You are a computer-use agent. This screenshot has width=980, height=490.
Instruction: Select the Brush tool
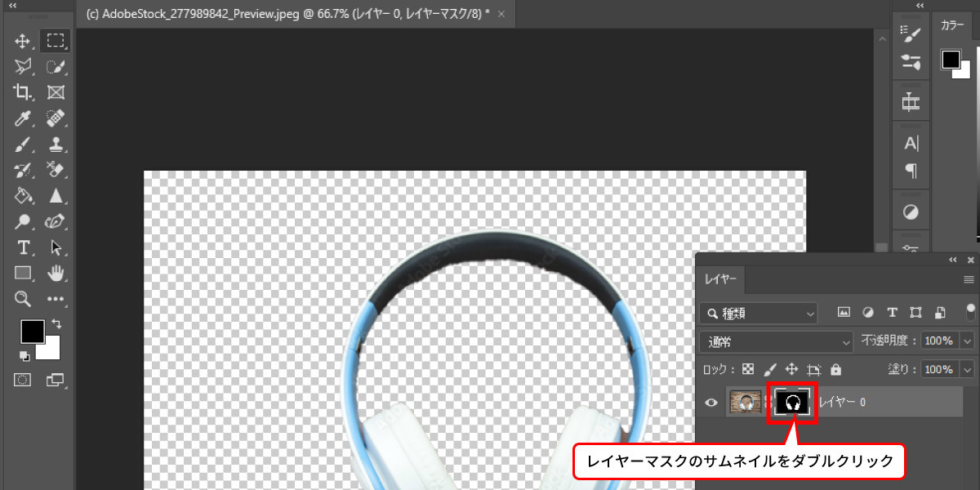pos(23,145)
